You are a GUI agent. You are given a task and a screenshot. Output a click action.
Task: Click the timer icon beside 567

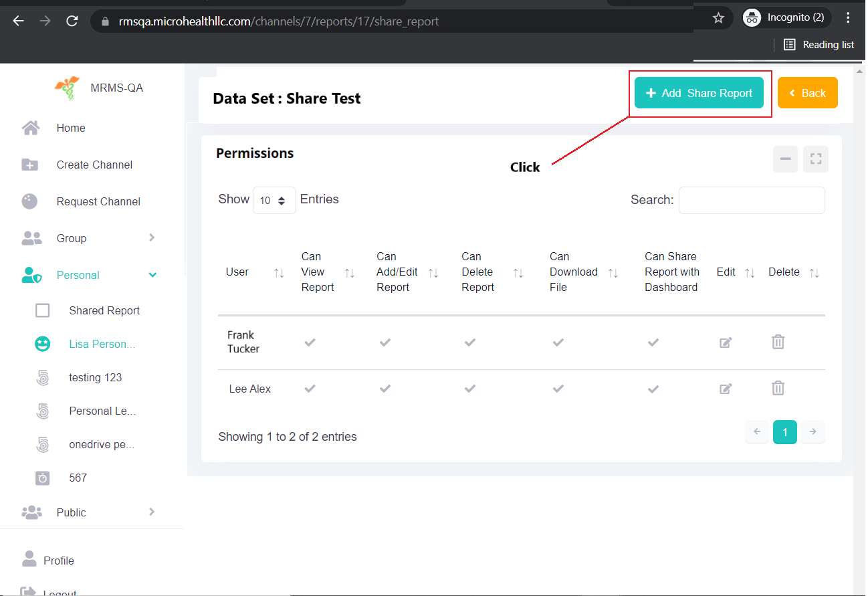click(x=43, y=478)
